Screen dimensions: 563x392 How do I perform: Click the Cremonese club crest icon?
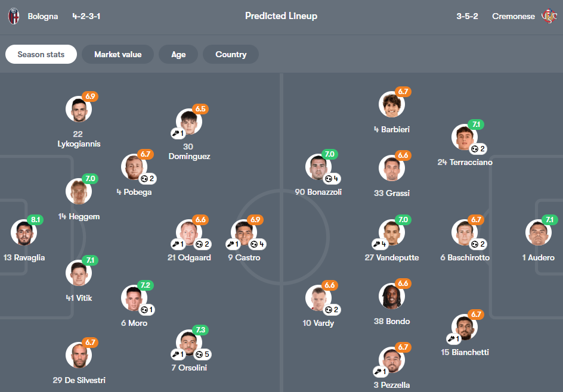(x=548, y=16)
